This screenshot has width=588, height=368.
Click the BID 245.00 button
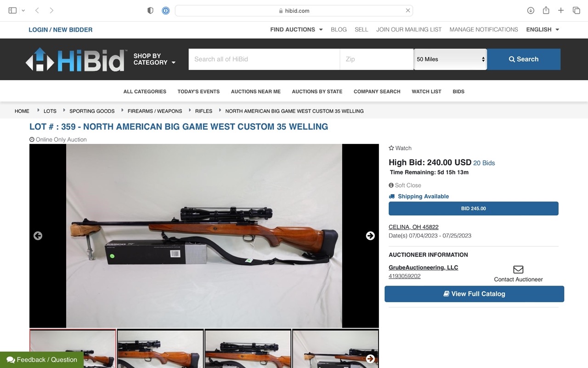474,208
